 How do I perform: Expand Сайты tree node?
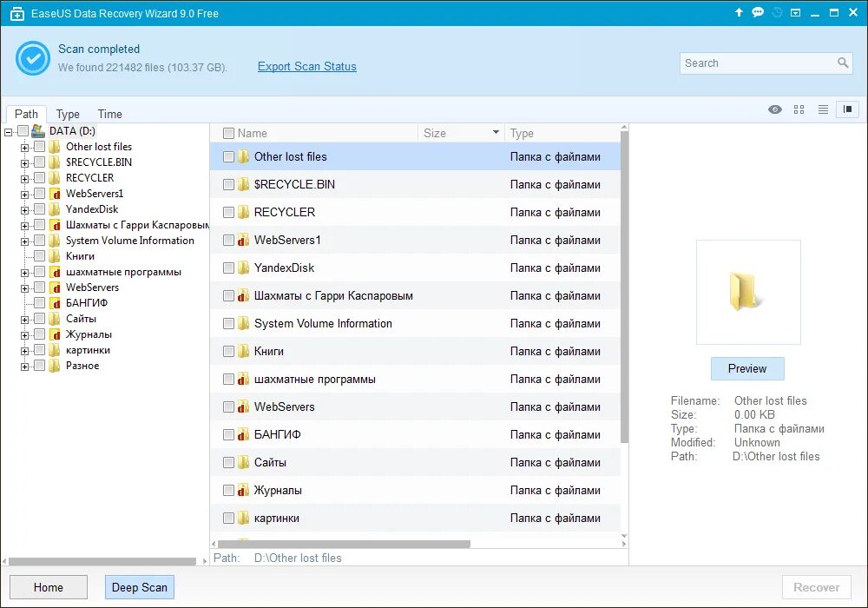[24, 320]
